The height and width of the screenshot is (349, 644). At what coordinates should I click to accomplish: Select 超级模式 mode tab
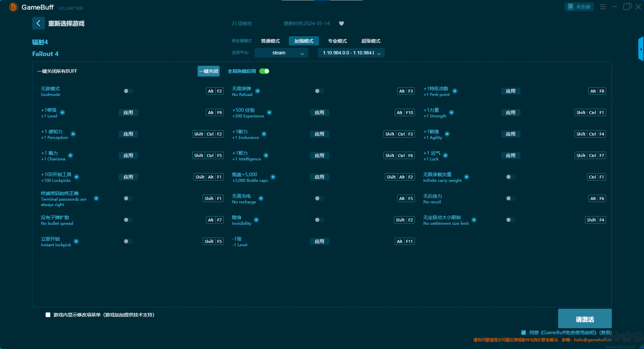pyautogui.click(x=371, y=41)
